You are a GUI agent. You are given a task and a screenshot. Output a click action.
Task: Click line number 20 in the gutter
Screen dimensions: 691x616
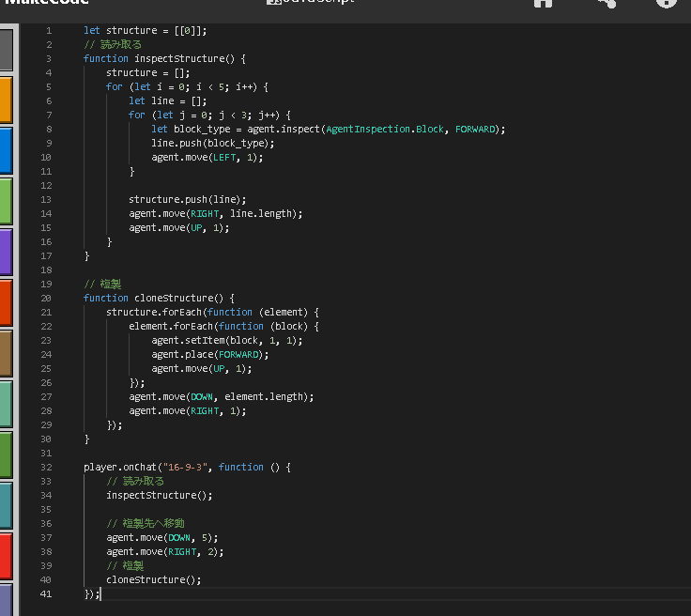coord(46,298)
